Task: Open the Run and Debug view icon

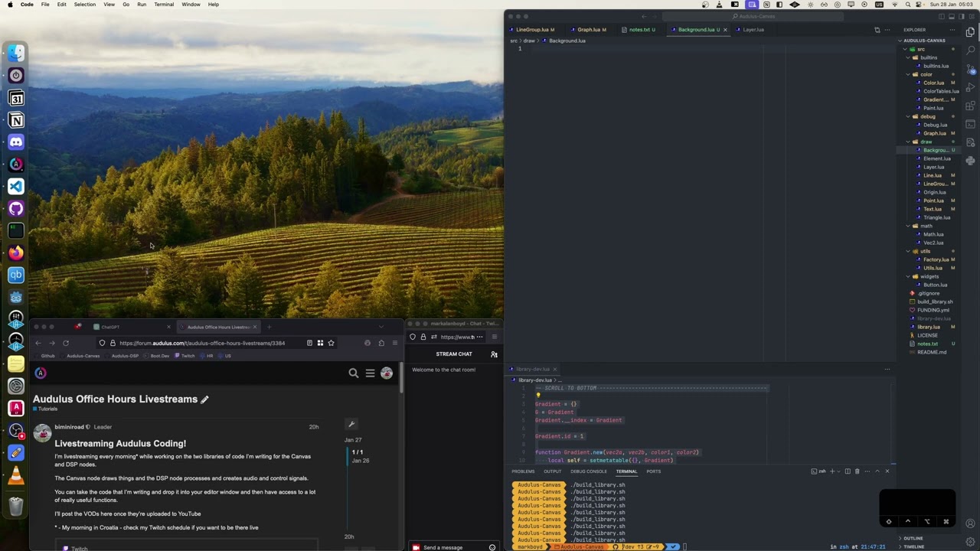Action: tap(970, 87)
